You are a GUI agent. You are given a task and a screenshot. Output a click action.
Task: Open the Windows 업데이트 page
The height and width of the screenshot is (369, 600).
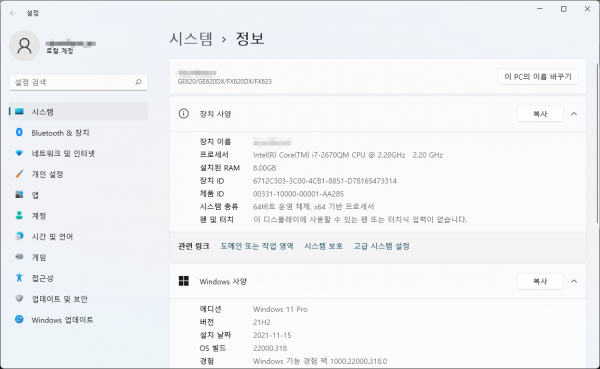[x=78, y=319]
